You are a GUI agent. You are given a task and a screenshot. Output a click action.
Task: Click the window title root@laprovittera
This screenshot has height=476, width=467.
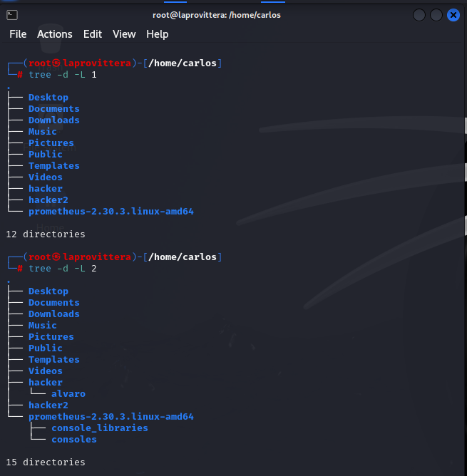click(217, 15)
